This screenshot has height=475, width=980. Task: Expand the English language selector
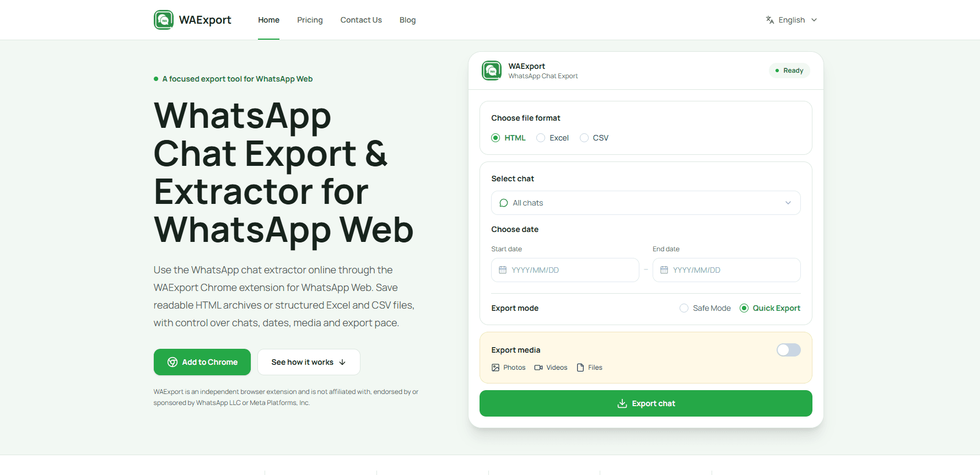point(791,20)
